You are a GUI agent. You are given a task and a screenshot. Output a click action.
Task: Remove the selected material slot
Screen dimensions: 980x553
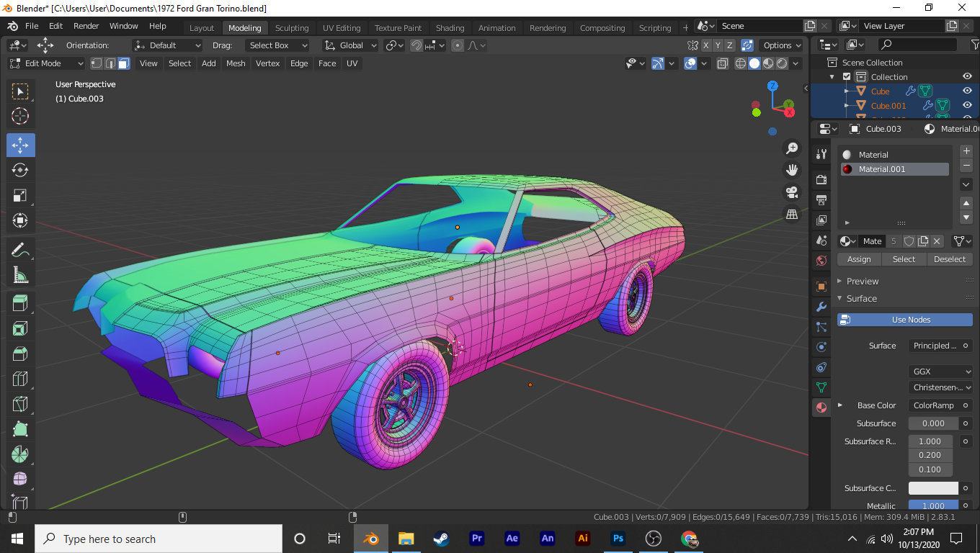[x=966, y=166]
